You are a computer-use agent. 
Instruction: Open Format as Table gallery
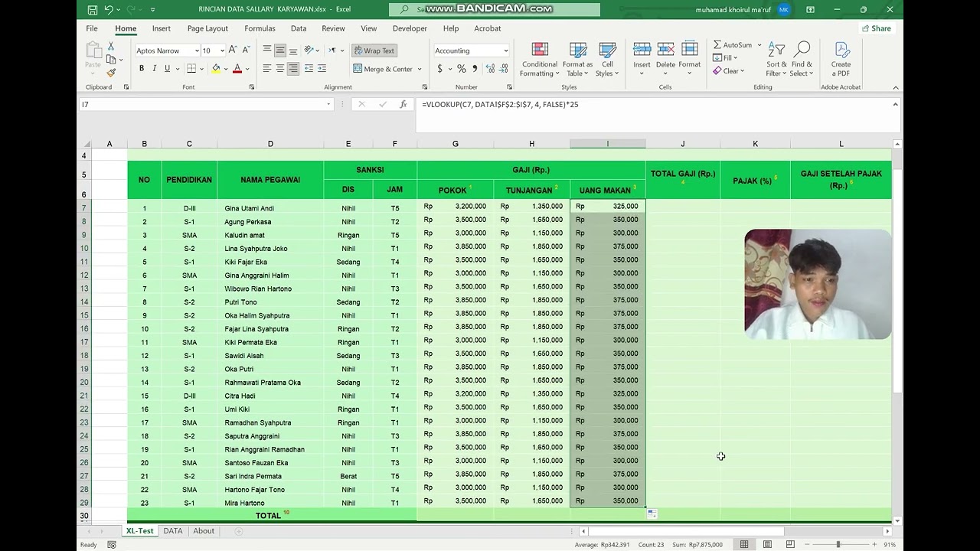[x=578, y=60]
